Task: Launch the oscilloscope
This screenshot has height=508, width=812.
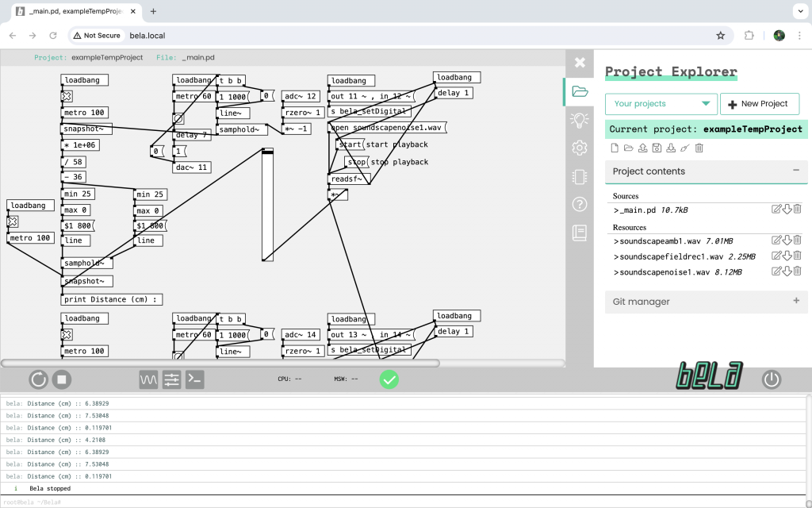Action: click(148, 380)
